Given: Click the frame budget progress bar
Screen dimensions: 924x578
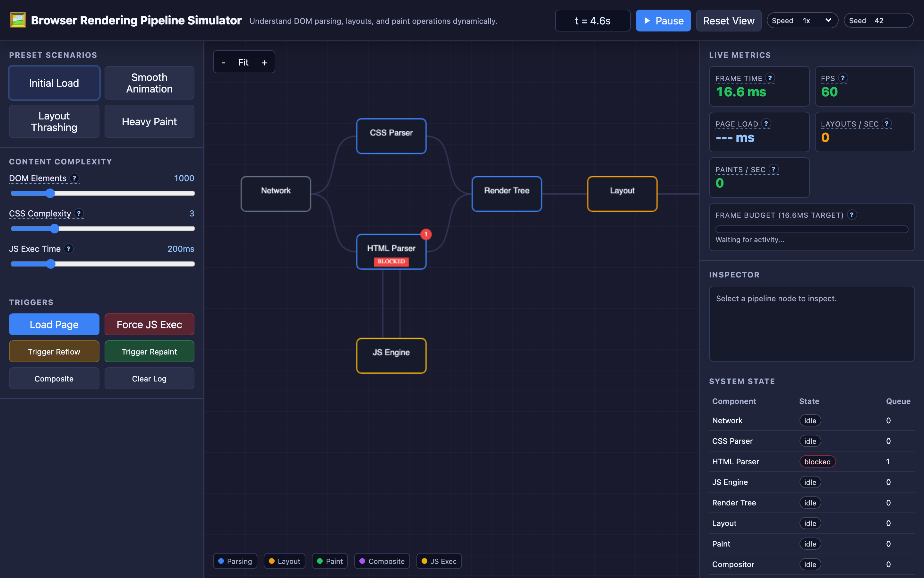Looking at the screenshot, I should click(x=812, y=229).
